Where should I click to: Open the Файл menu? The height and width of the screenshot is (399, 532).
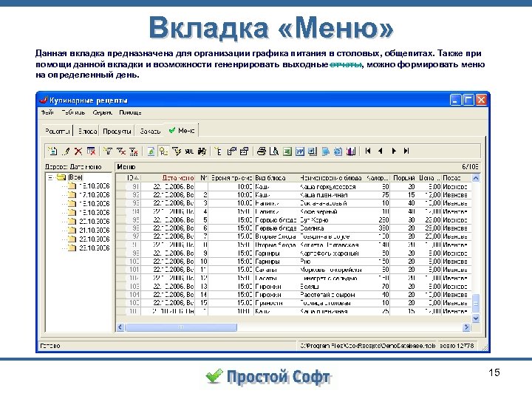pyautogui.click(x=47, y=112)
